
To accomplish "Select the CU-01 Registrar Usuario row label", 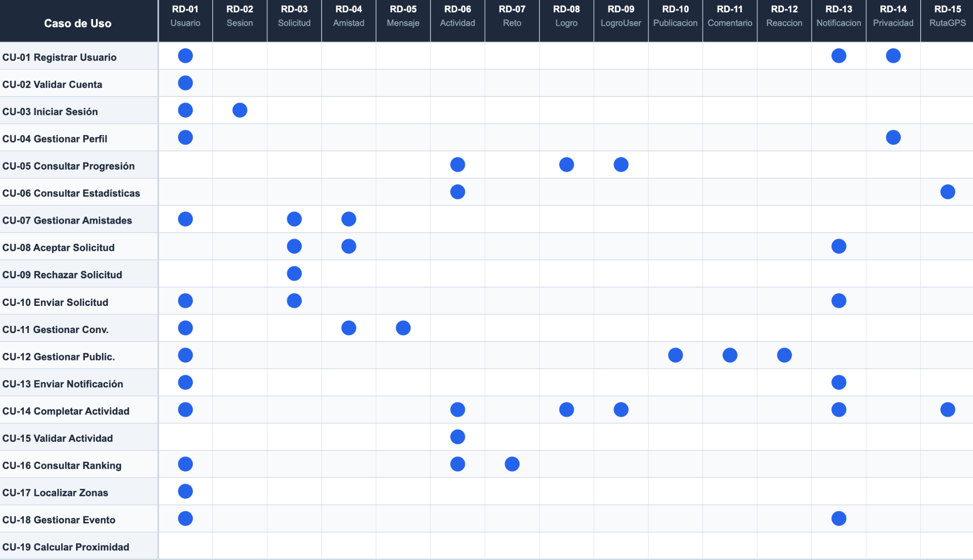I will [59, 57].
